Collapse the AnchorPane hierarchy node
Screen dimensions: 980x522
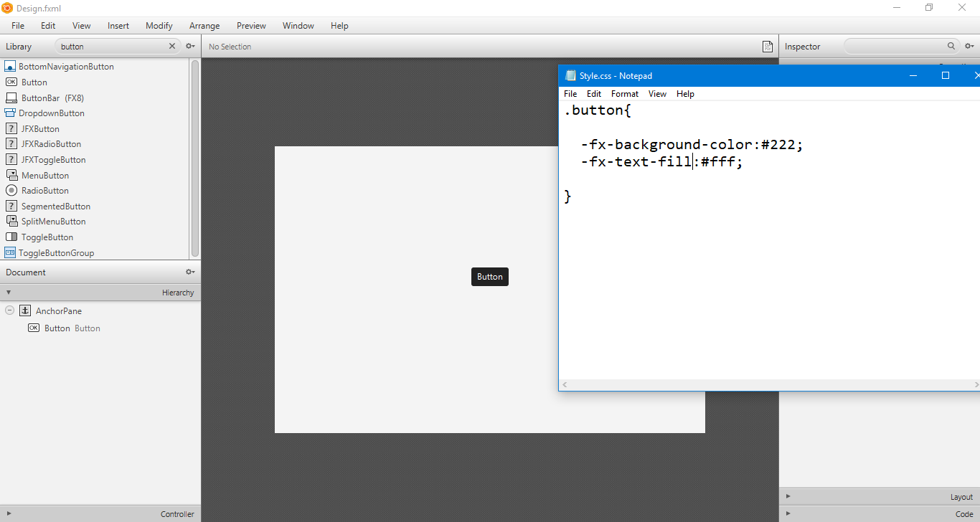(x=9, y=310)
